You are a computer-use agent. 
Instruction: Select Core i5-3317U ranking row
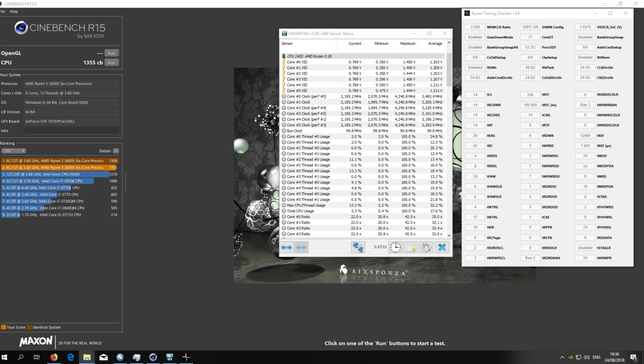59,215
